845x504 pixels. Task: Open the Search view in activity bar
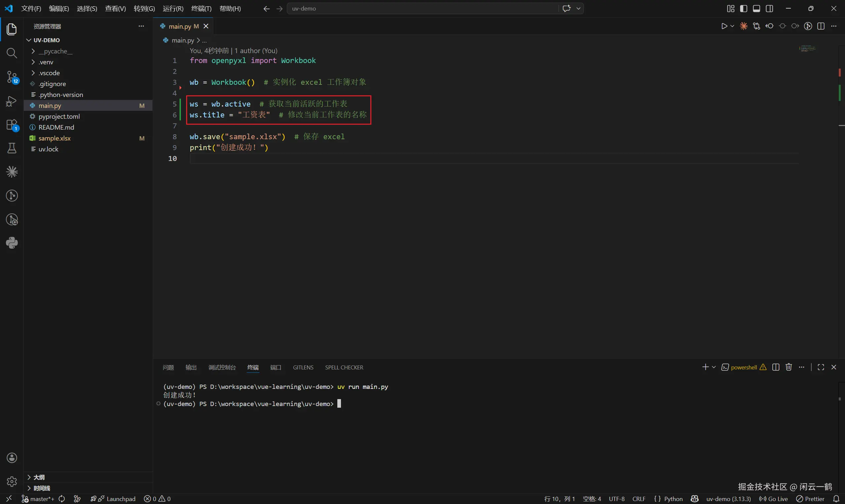tap(12, 53)
